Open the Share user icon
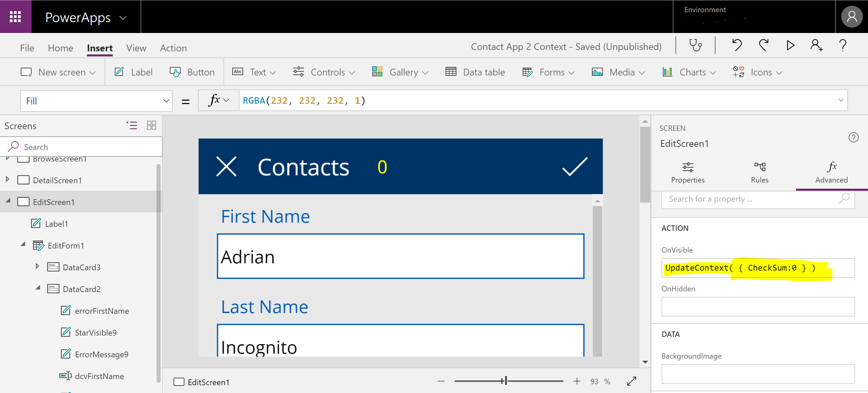The image size is (868, 393). [x=816, y=45]
